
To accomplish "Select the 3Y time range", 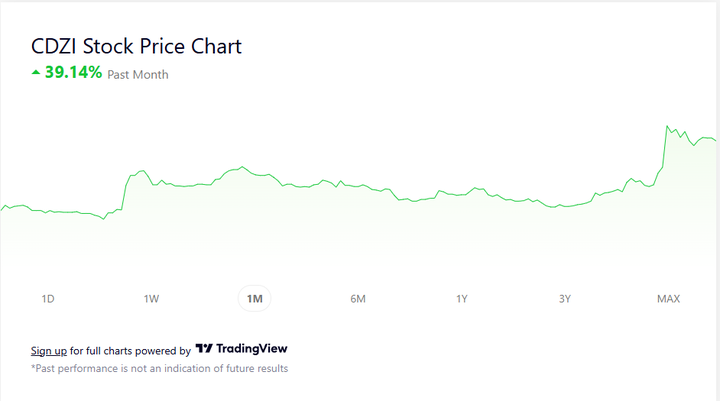I will [x=564, y=299].
